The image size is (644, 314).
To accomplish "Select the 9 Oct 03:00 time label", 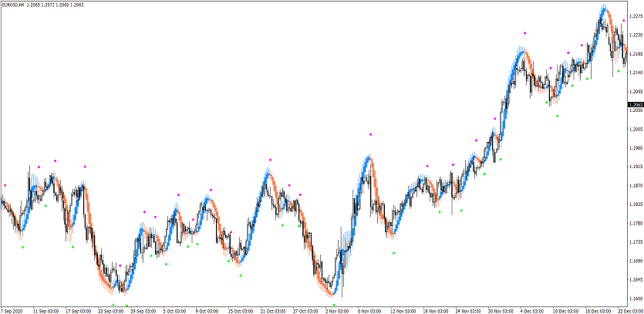I will [x=208, y=310].
